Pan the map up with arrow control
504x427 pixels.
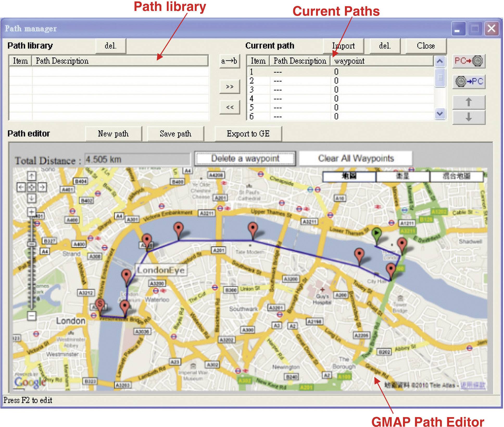click(32, 176)
